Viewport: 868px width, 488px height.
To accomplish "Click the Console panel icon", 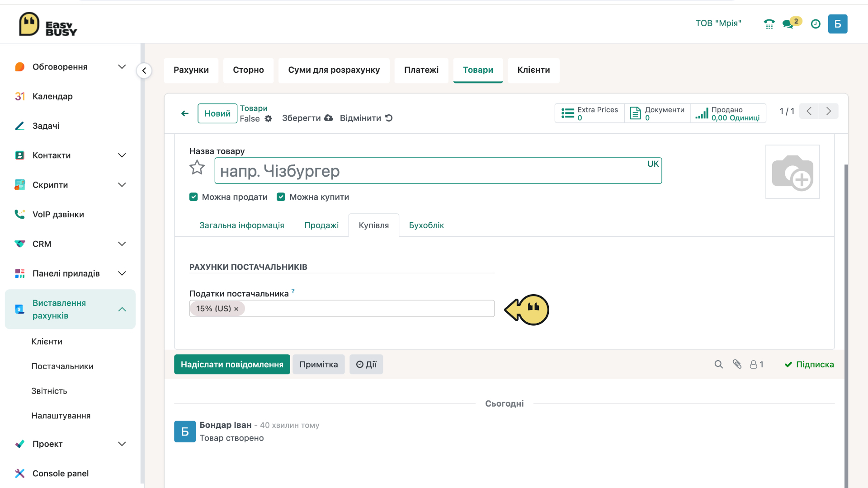I will (20, 473).
